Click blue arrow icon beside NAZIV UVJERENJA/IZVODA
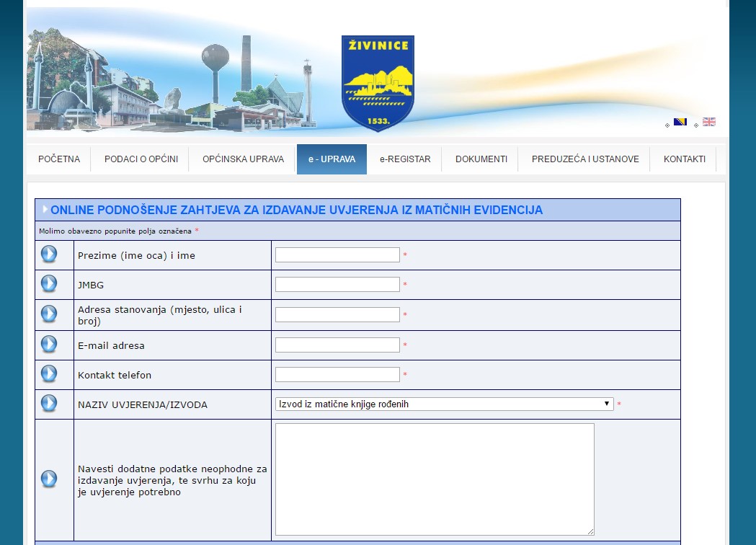Viewport: 756px width, 545px height. coord(48,404)
